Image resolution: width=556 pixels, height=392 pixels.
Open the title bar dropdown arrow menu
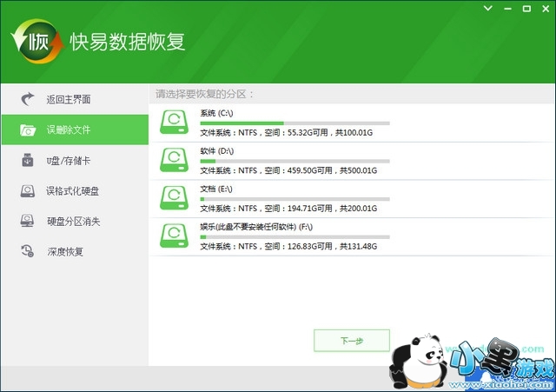488,8
